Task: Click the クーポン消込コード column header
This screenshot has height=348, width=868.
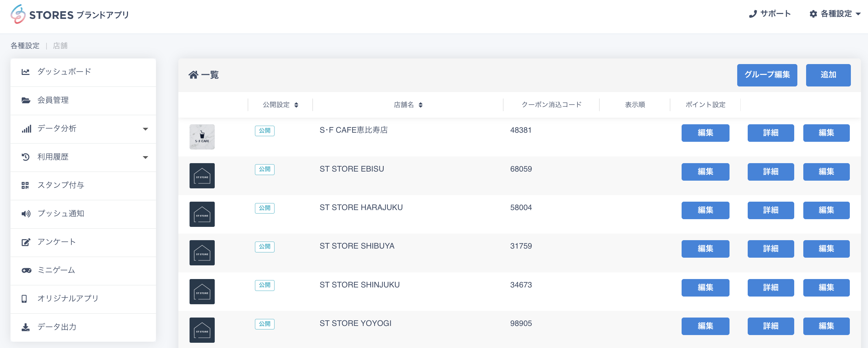Action: pos(552,105)
